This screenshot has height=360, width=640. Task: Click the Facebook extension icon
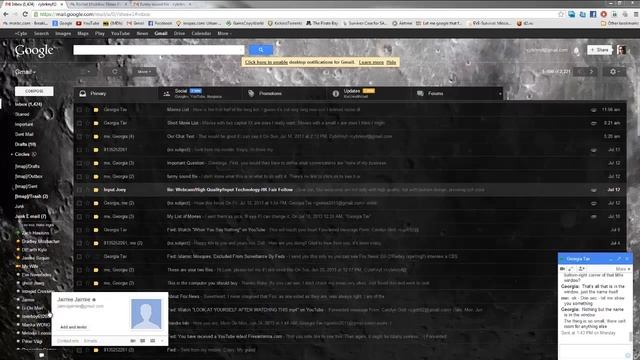tap(593, 14)
